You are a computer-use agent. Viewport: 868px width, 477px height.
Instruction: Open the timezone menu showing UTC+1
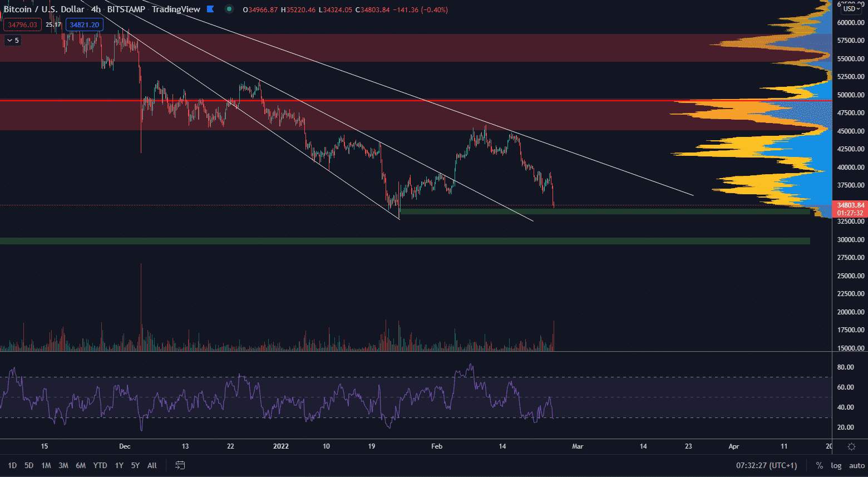coord(766,465)
